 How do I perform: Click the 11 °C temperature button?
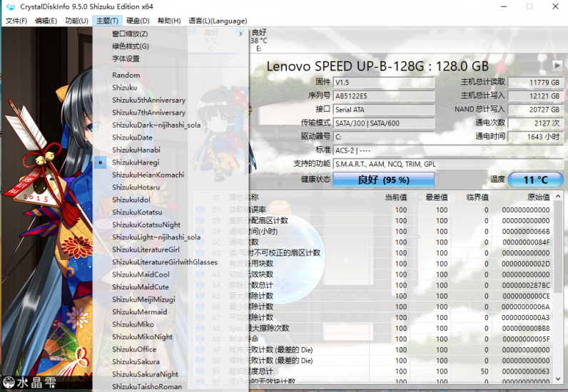[536, 180]
